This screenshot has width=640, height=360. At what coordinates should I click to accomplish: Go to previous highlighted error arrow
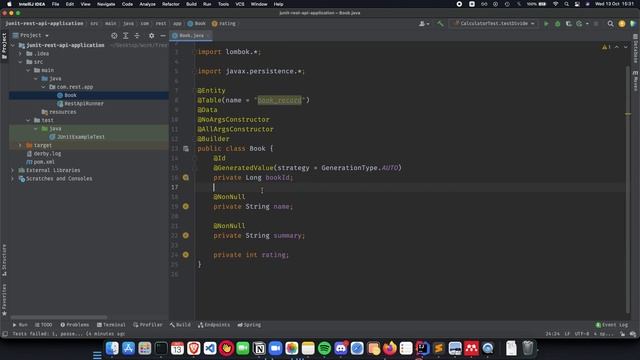(617, 47)
